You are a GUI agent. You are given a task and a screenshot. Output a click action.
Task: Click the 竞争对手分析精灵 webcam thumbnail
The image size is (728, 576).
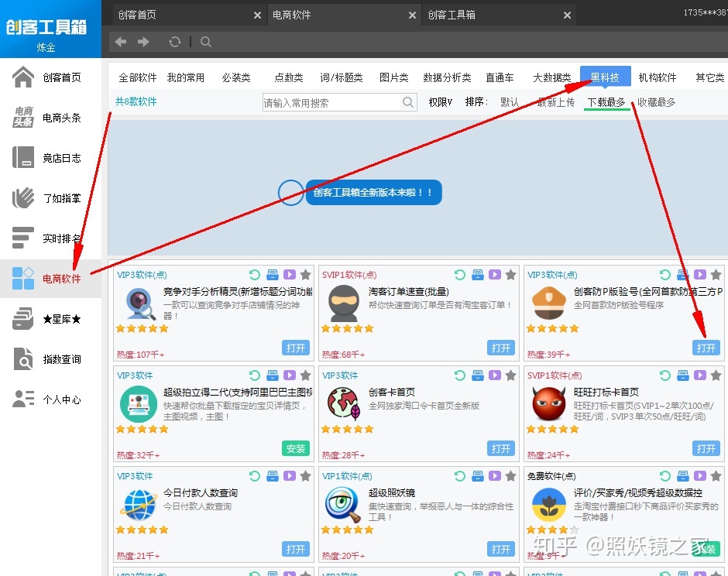pyautogui.click(x=141, y=304)
